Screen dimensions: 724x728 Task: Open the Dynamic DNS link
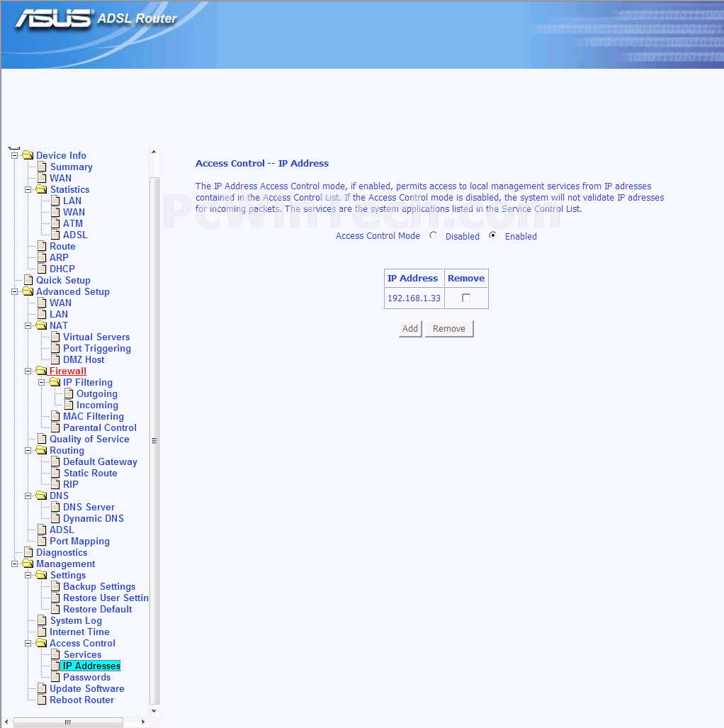(x=94, y=518)
